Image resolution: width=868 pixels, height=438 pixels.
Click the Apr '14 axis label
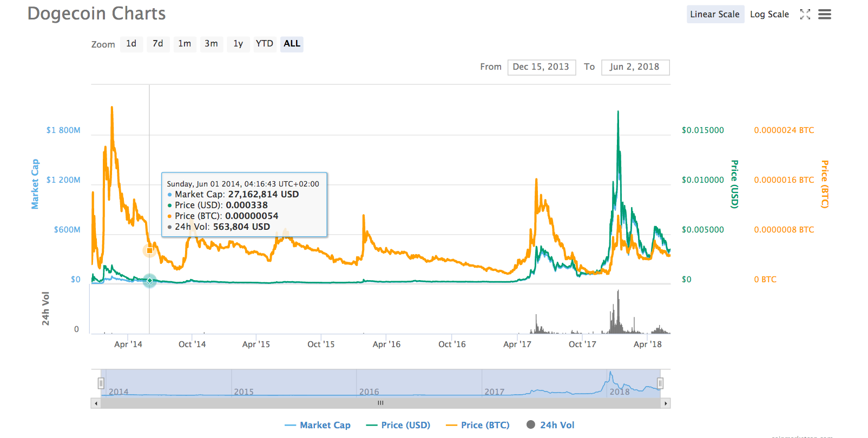click(128, 344)
